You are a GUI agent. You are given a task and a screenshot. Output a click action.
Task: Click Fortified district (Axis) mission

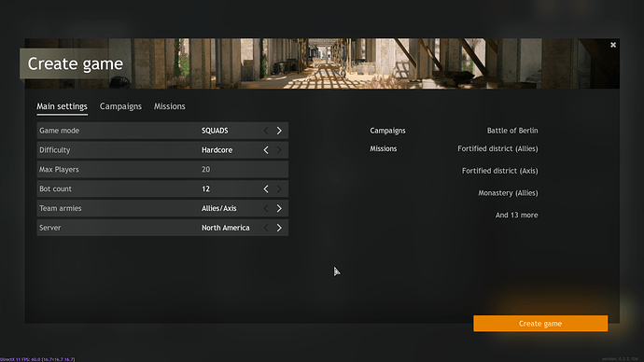click(500, 171)
